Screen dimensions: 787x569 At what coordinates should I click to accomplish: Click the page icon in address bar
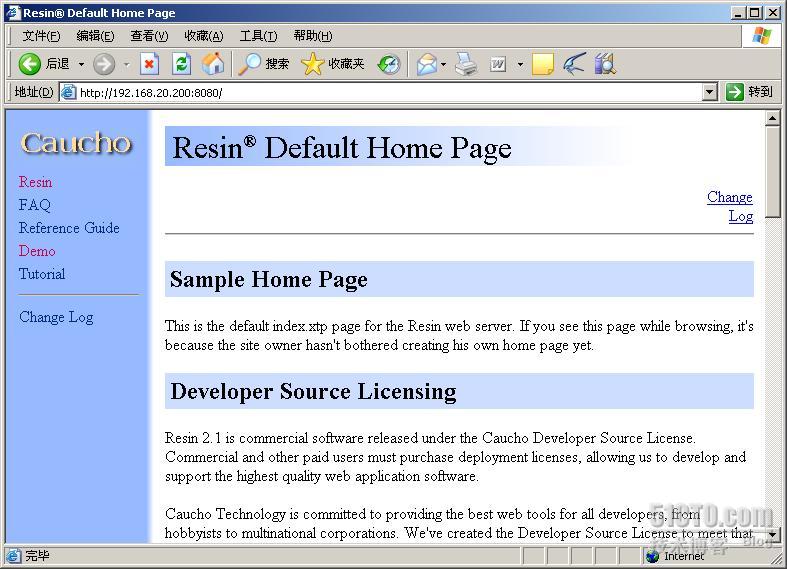68,92
